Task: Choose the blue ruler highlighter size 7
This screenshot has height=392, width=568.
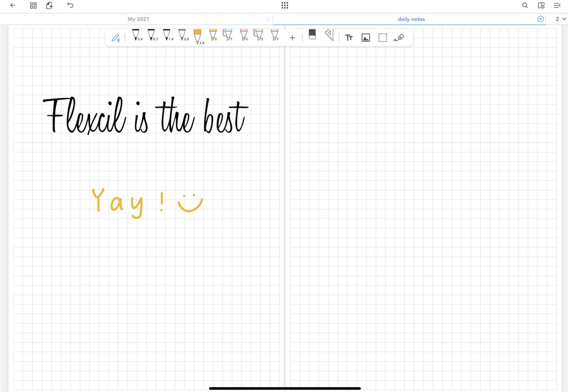Action: (x=228, y=35)
